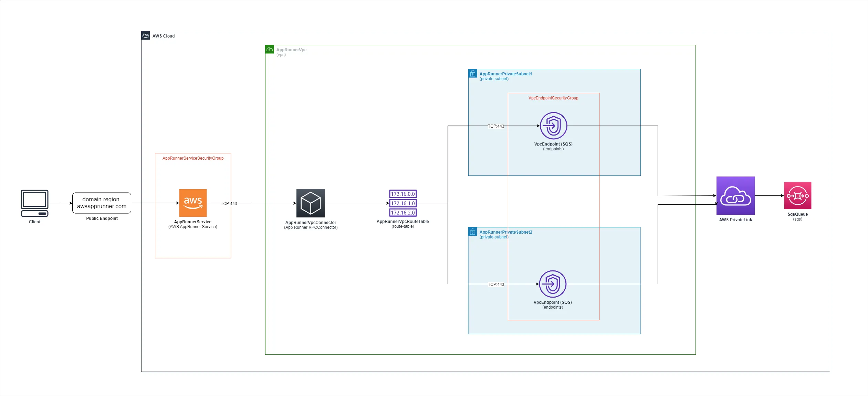Viewport: 868px width, 396px height.
Task: Click the lock icon of AppRunnerPrivateSubnet2
Action: tap(473, 232)
